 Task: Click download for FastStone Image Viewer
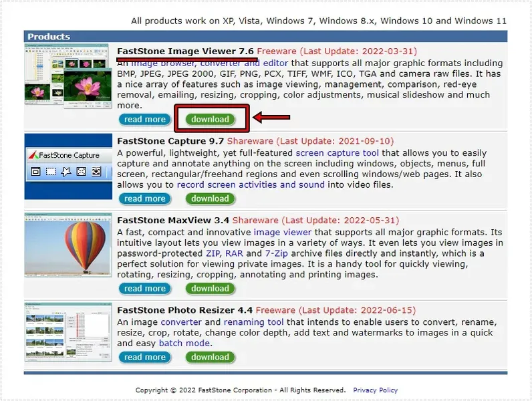tap(210, 120)
